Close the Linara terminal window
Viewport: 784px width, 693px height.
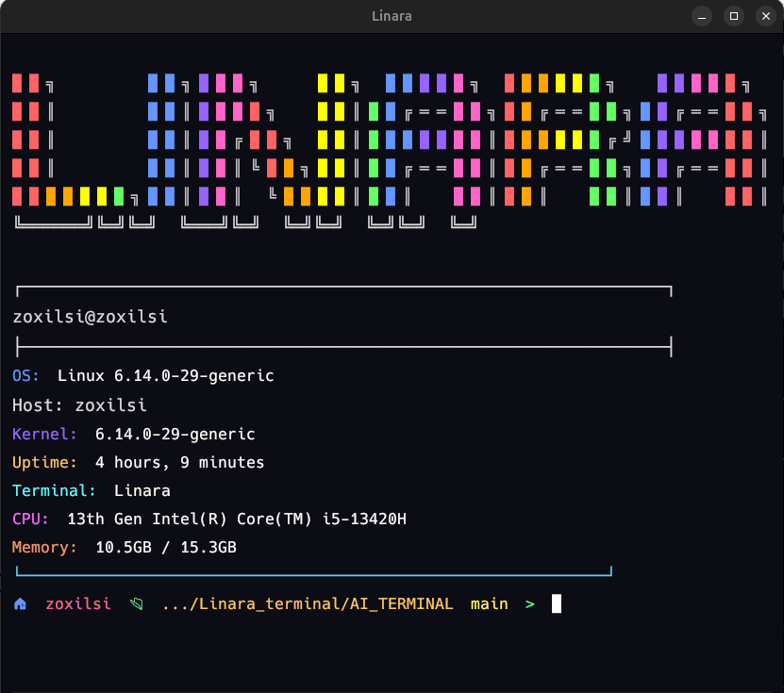tap(765, 16)
